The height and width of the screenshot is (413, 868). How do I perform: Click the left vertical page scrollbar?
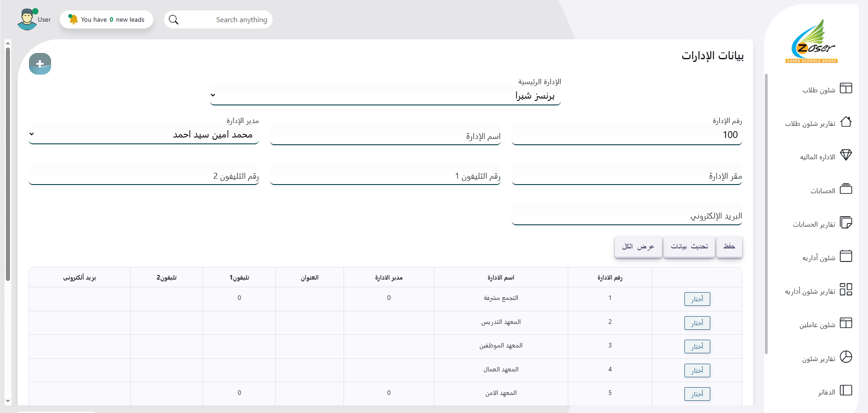(x=8, y=163)
